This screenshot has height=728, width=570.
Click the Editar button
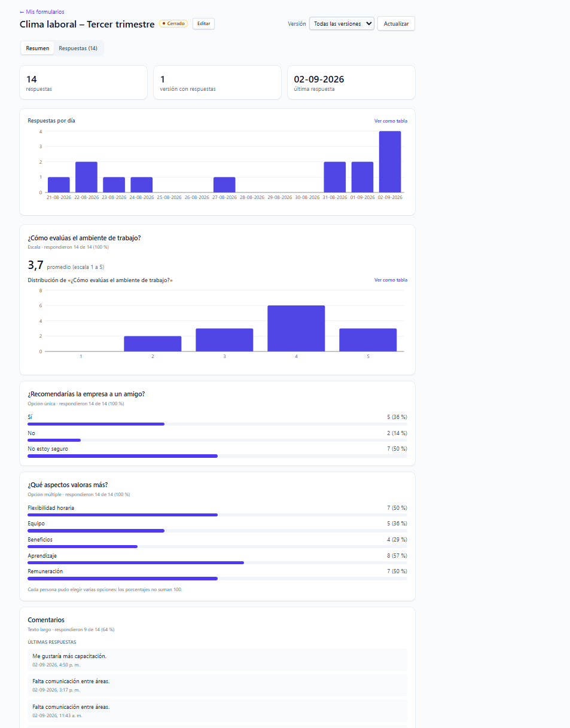click(x=203, y=24)
